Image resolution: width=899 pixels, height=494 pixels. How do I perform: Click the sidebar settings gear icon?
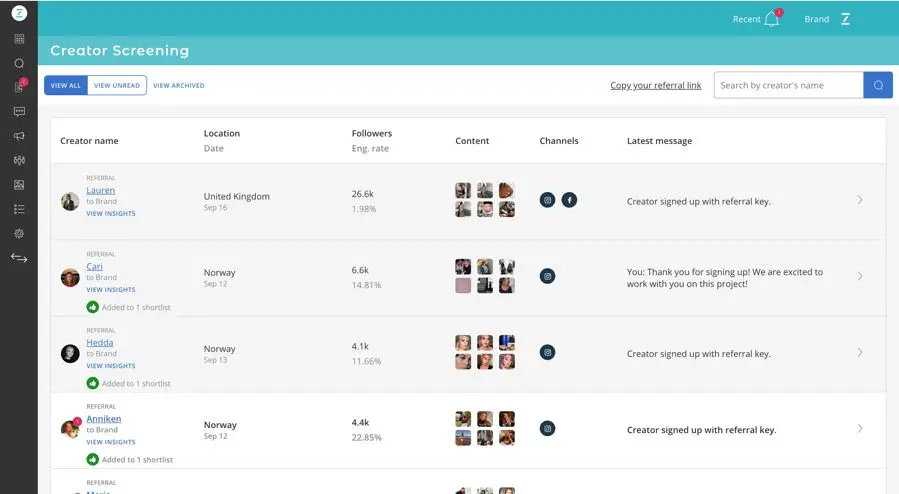tap(19, 233)
